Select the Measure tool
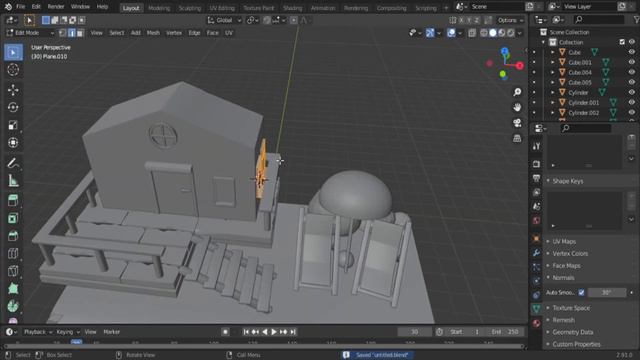Screen dimensions: 640x360 click(x=13, y=181)
